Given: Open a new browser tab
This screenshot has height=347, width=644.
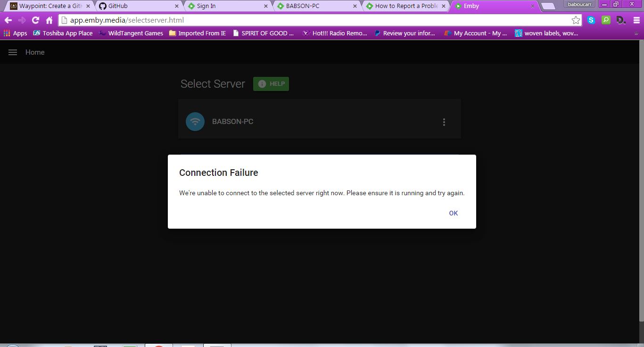Looking at the screenshot, I should pos(548,6).
